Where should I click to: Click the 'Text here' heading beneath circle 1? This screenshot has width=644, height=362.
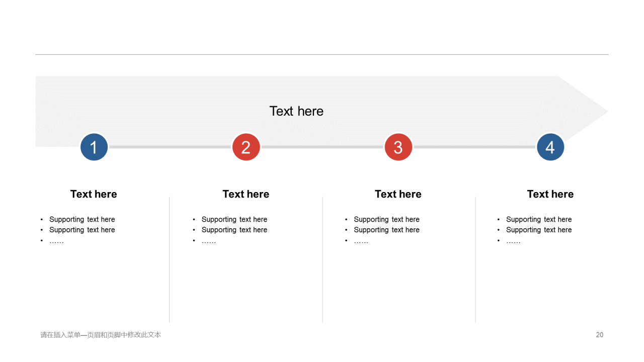pos(94,194)
